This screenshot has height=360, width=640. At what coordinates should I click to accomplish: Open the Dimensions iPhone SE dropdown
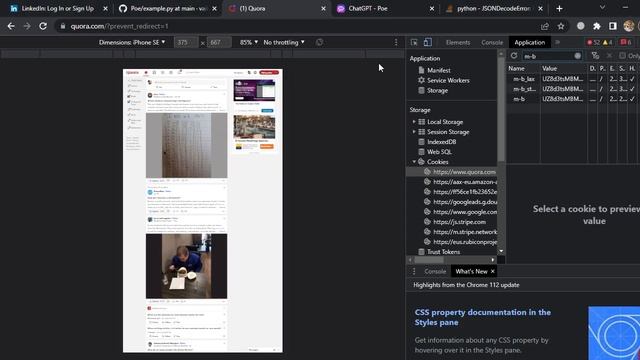pyautogui.click(x=132, y=42)
